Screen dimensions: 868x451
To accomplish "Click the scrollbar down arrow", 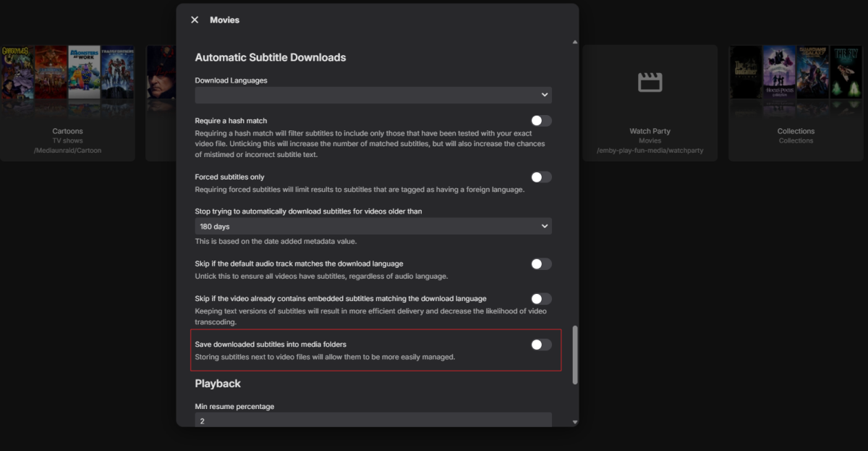I will point(575,422).
